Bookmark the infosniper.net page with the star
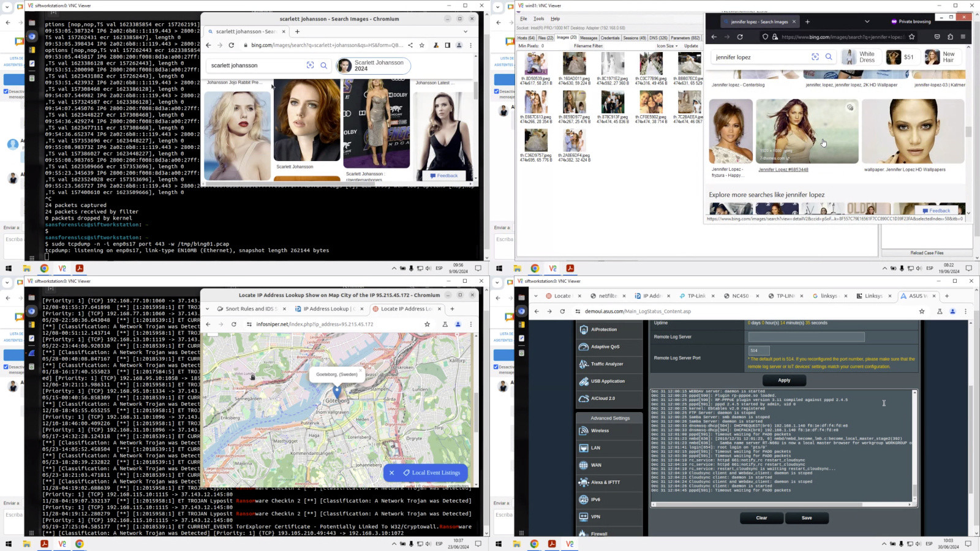The image size is (980, 551). point(427,324)
